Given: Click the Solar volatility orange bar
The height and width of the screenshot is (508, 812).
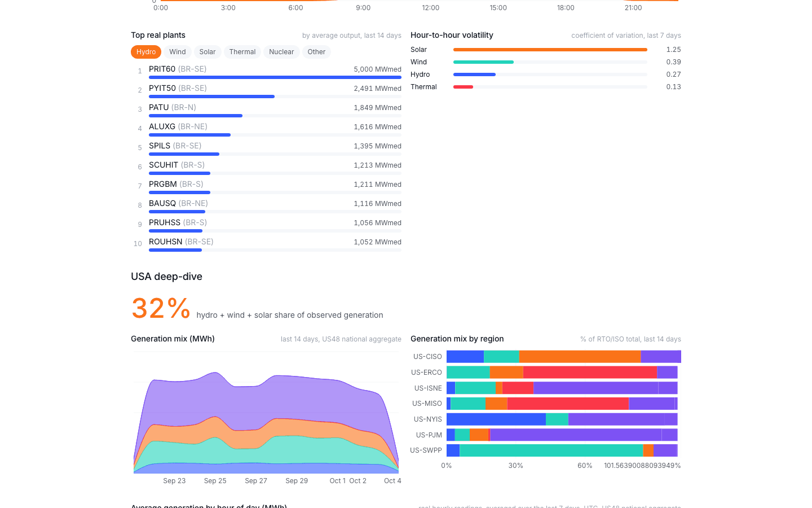Looking at the screenshot, I should [550, 50].
